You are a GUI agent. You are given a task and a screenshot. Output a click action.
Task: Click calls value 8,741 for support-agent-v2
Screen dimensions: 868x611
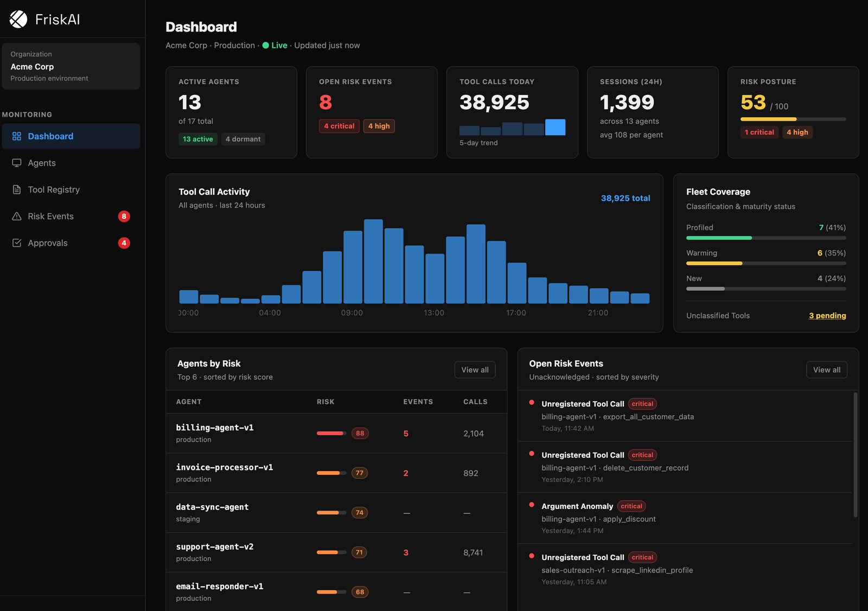pyautogui.click(x=473, y=553)
